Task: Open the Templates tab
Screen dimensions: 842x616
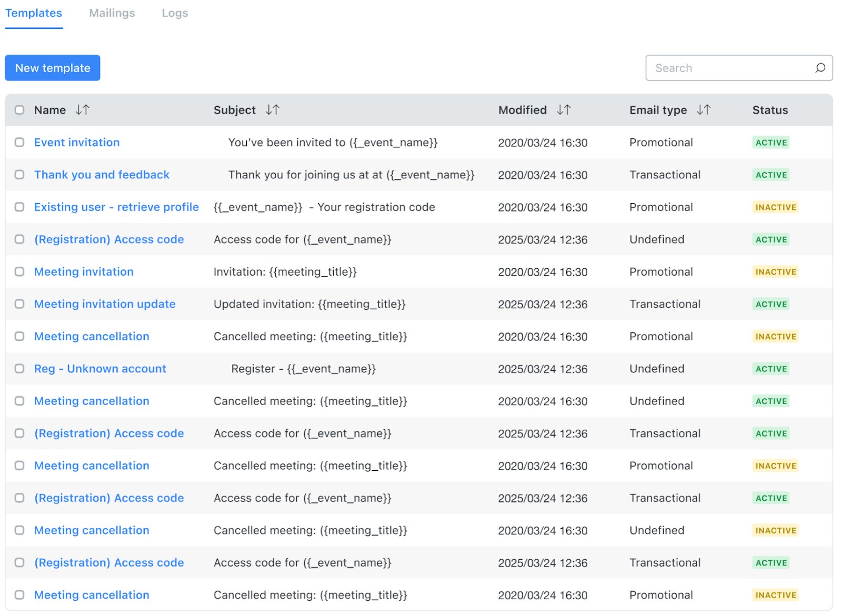Action: pyautogui.click(x=34, y=13)
